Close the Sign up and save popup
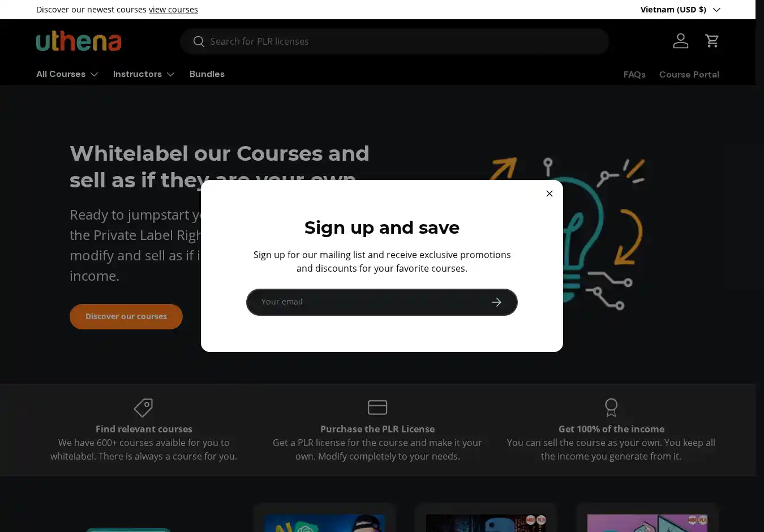Image resolution: width=764 pixels, height=532 pixels. [x=549, y=194]
